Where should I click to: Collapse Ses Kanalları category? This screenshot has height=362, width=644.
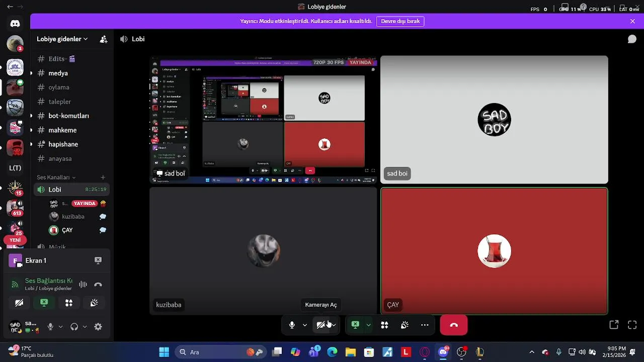56,177
